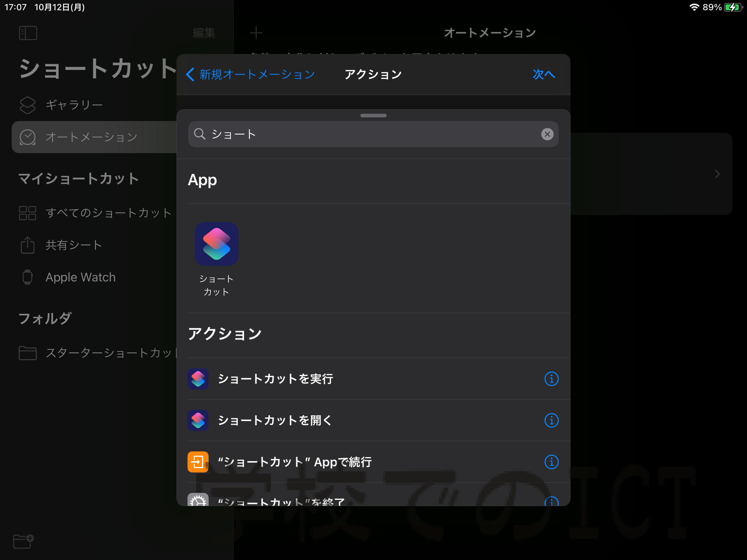The image size is (747, 560).
Task: Tap the 編集 edit button in sidebar
Action: tap(204, 33)
